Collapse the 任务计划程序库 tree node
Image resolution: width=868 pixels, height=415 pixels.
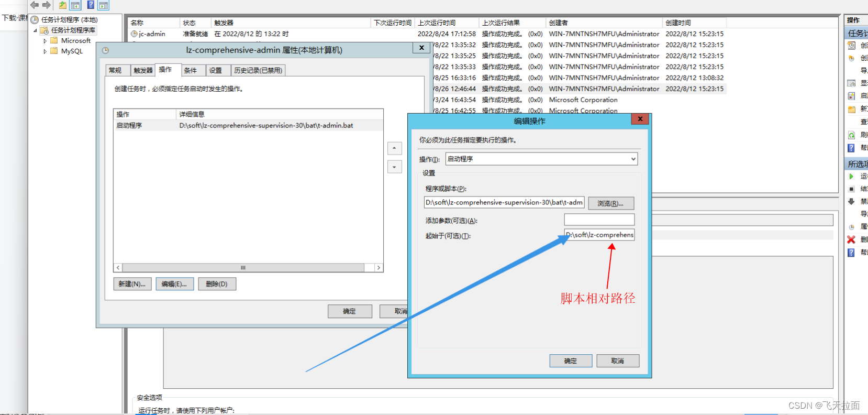click(36, 30)
